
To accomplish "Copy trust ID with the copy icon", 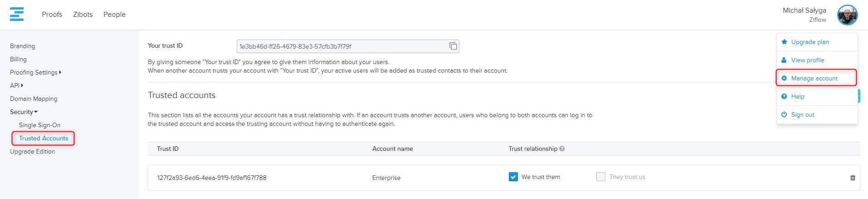I will [x=453, y=46].
